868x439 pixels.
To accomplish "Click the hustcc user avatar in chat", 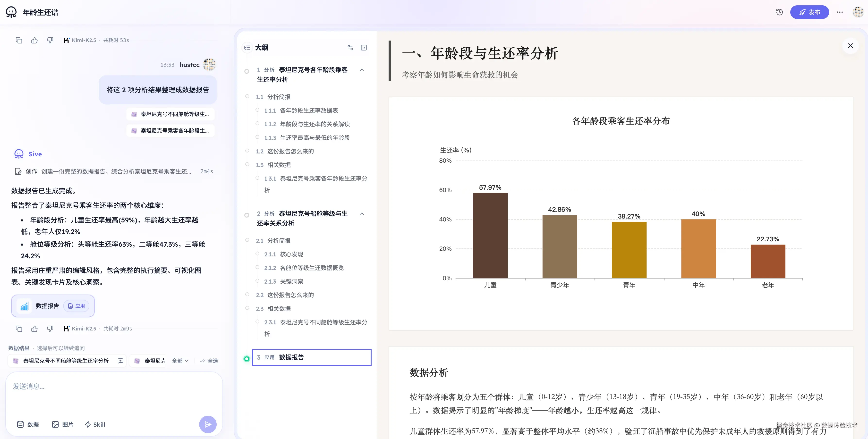I will click(209, 64).
